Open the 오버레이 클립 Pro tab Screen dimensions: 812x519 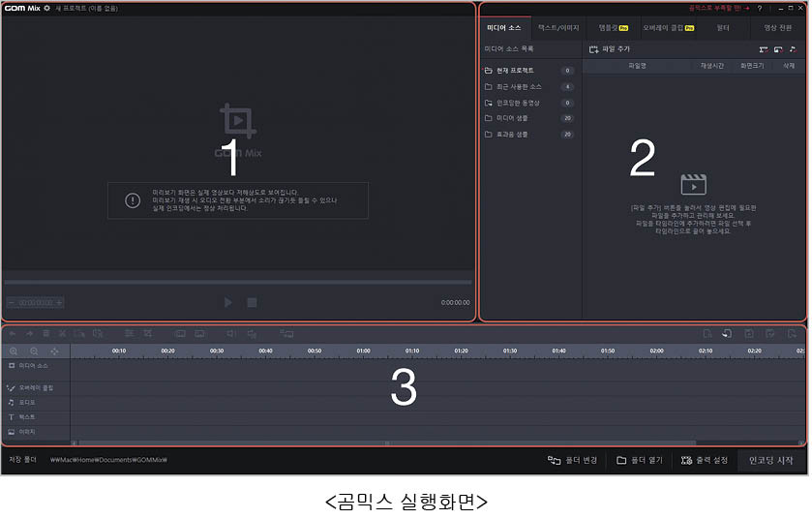click(x=670, y=28)
